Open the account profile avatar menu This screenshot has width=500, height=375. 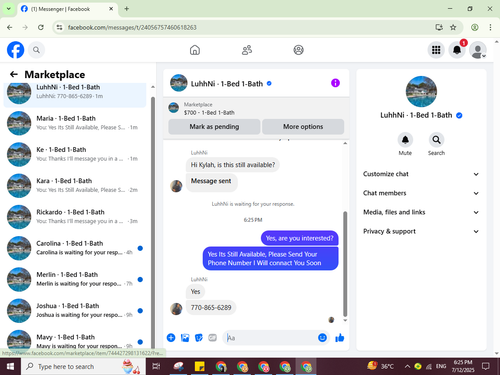(x=478, y=50)
